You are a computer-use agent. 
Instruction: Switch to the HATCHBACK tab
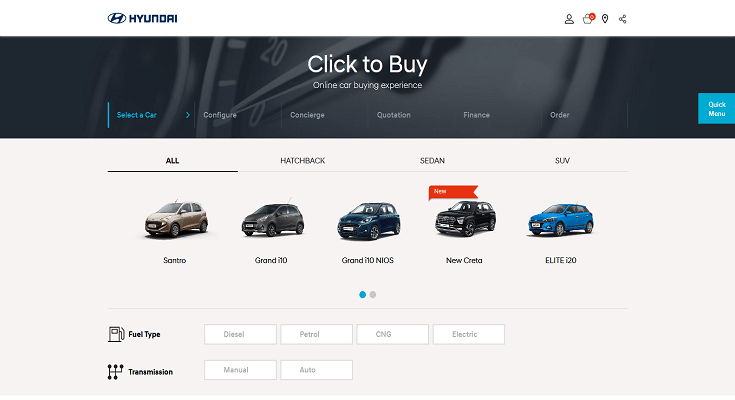tap(302, 160)
